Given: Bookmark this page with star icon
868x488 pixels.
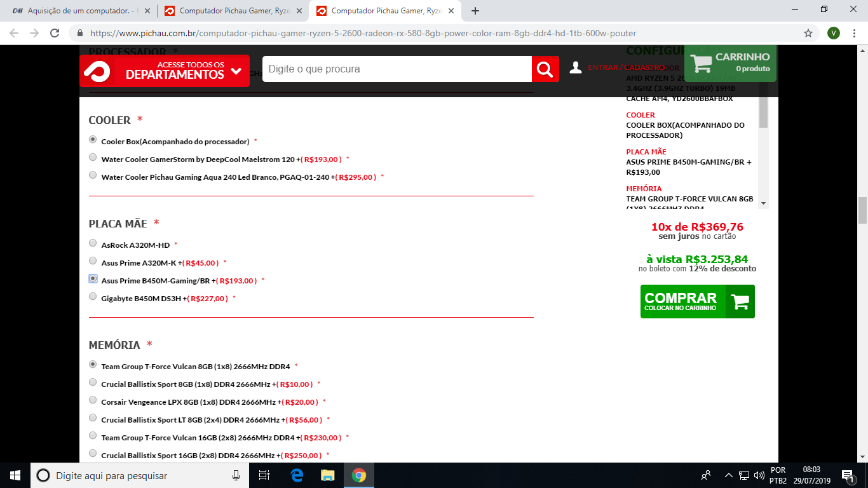Looking at the screenshot, I should [x=808, y=33].
